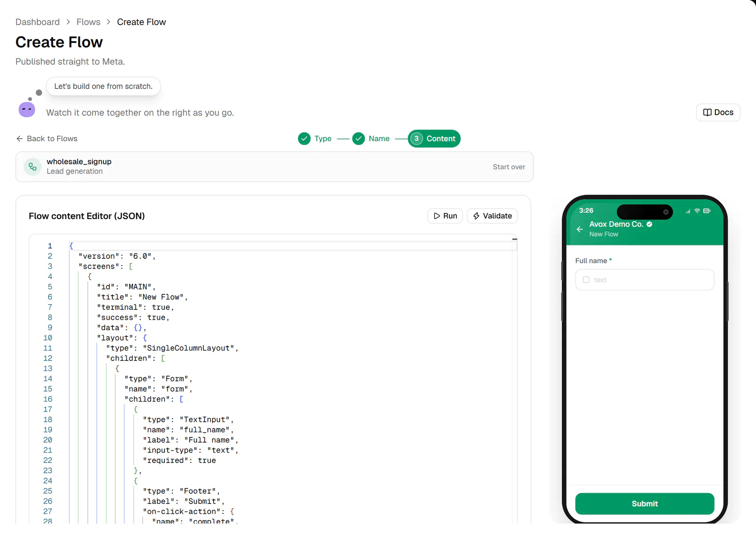Click the "SingleColumnLayout" type line
The image size is (756, 539).
(172, 348)
